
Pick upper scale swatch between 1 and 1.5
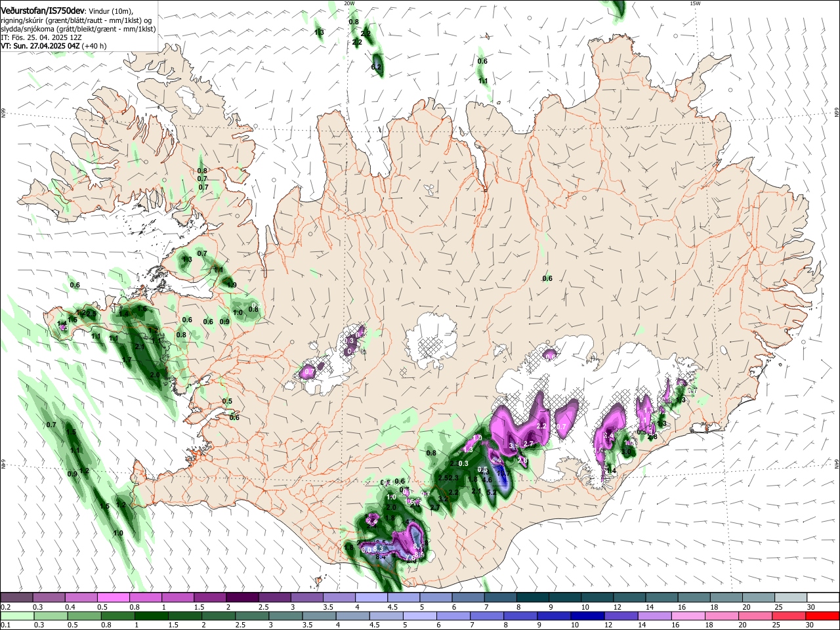point(177,598)
